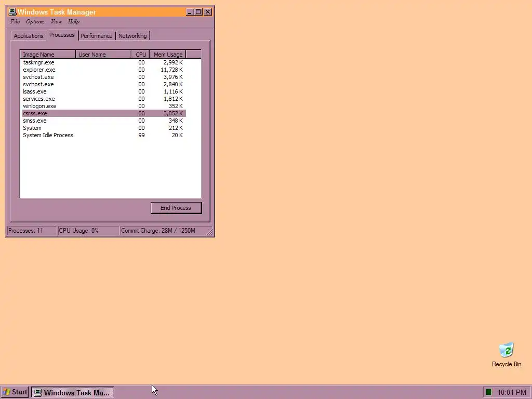Select the svchost.exe row using 3,976 K

click(x=104, y=77)
